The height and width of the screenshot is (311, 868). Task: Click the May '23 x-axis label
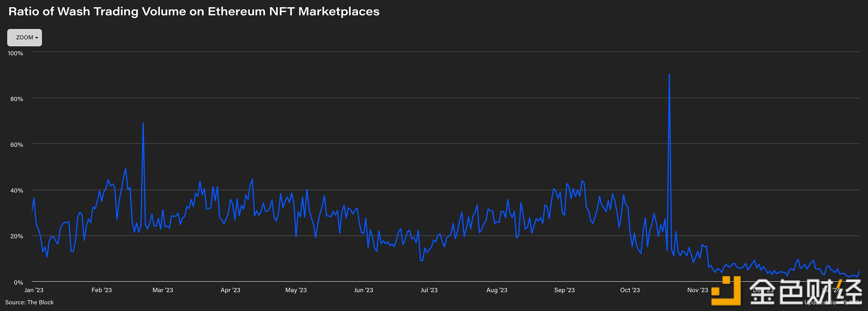tap(296, 290)
